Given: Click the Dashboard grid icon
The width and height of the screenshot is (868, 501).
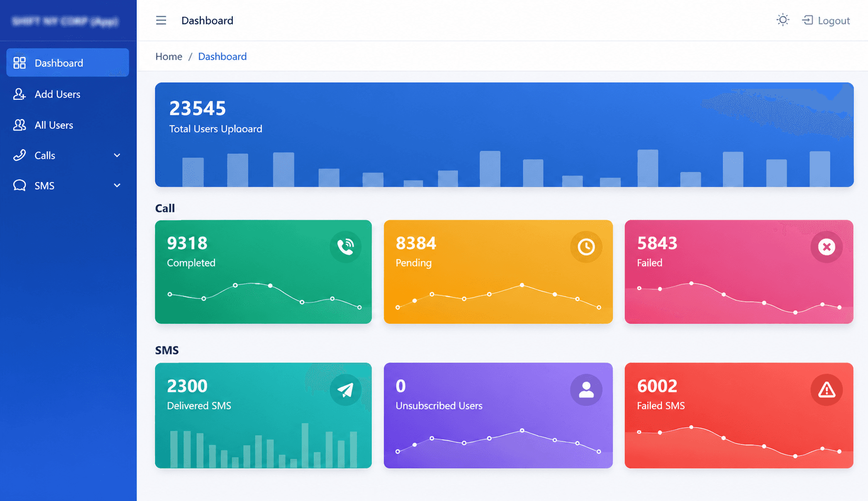Looking at the screenshot, I should tap(19, 63).
